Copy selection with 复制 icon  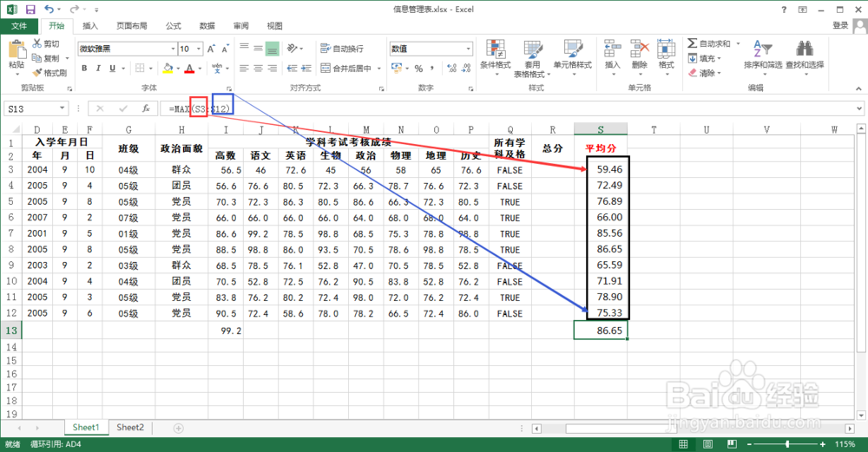pos(45,58)
